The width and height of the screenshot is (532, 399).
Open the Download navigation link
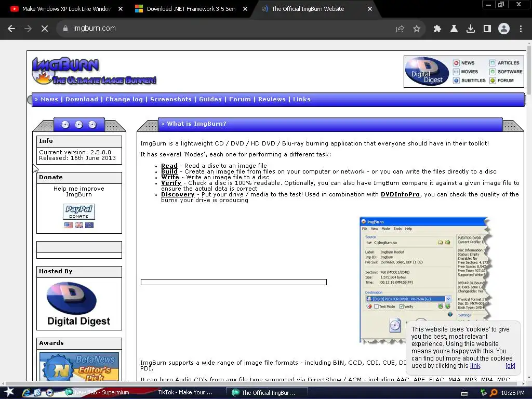[x=82, y=99]
